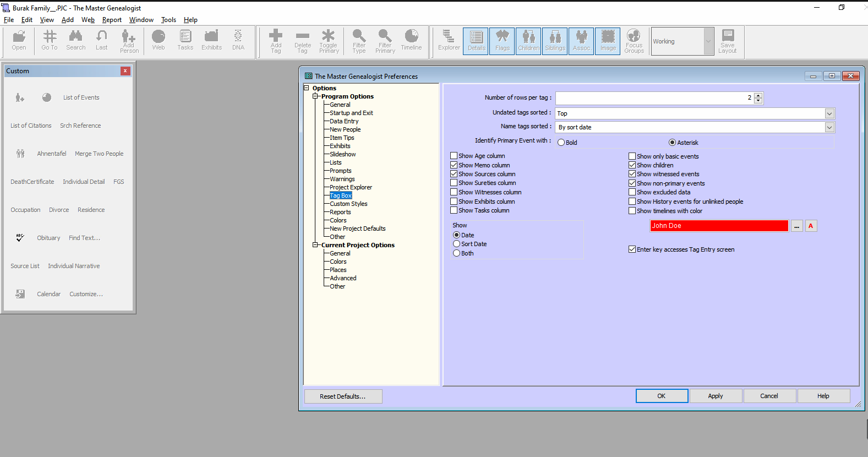Viewport: 868px width, 457px height.
Task: Toggle the Siblings window icon
Action: (555, 41)
